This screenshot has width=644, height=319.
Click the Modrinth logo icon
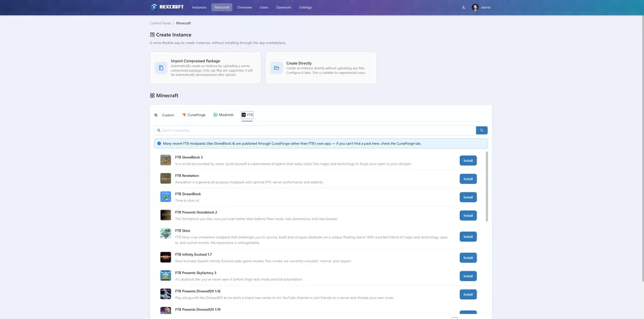pyautogui.click(x=215, y=115)
